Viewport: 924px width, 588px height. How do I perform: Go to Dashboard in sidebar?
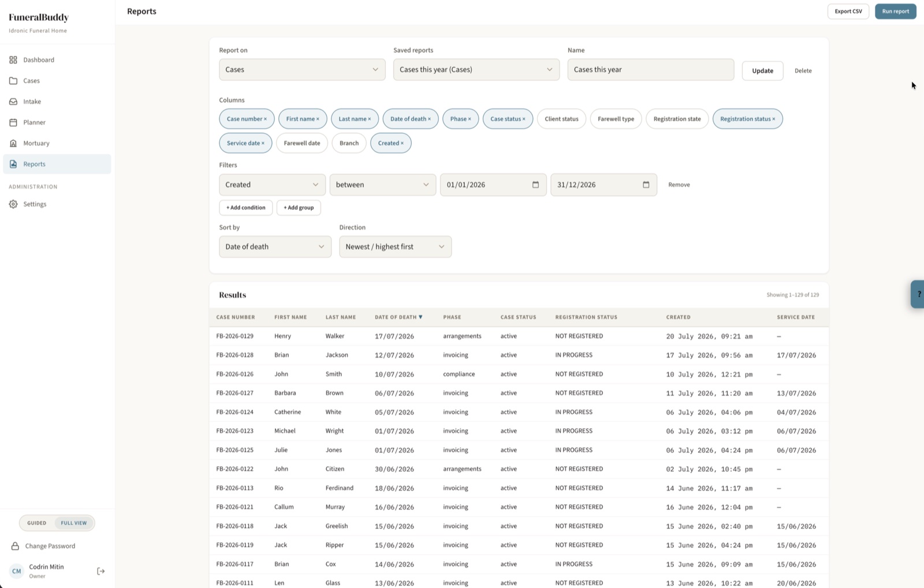(x=57, y=60)
